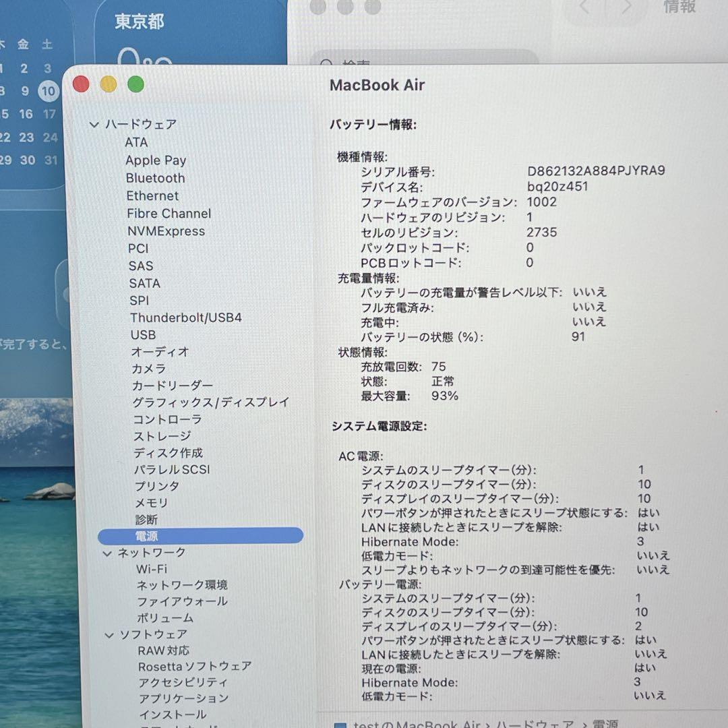The image size is (728, 728).
Task: Select Bluetooth in the hardware list
Action: [155, 178]
